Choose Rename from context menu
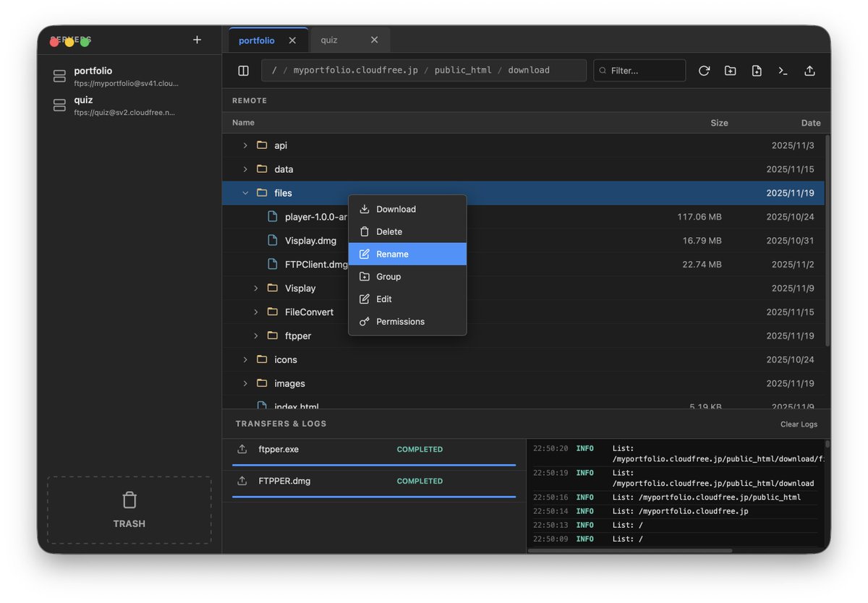 coord(407,254)
